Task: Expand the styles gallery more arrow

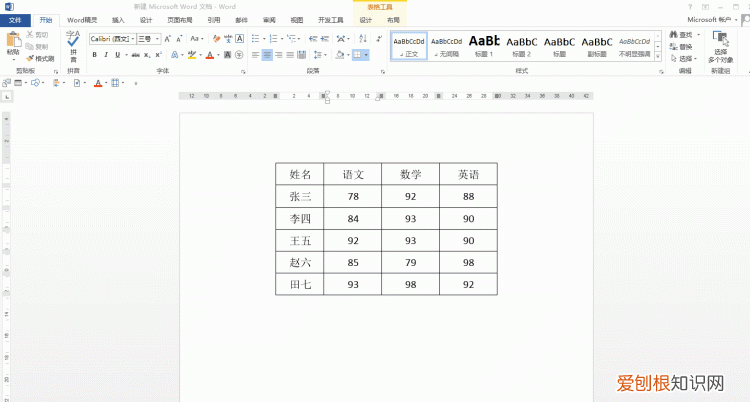Action: [658, 56]
